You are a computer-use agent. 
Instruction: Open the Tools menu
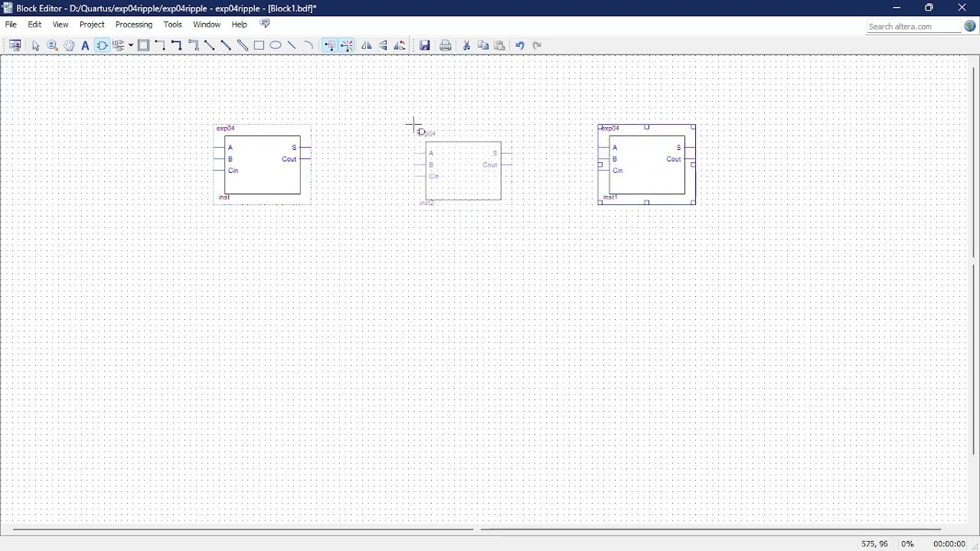tap(173, 24)
